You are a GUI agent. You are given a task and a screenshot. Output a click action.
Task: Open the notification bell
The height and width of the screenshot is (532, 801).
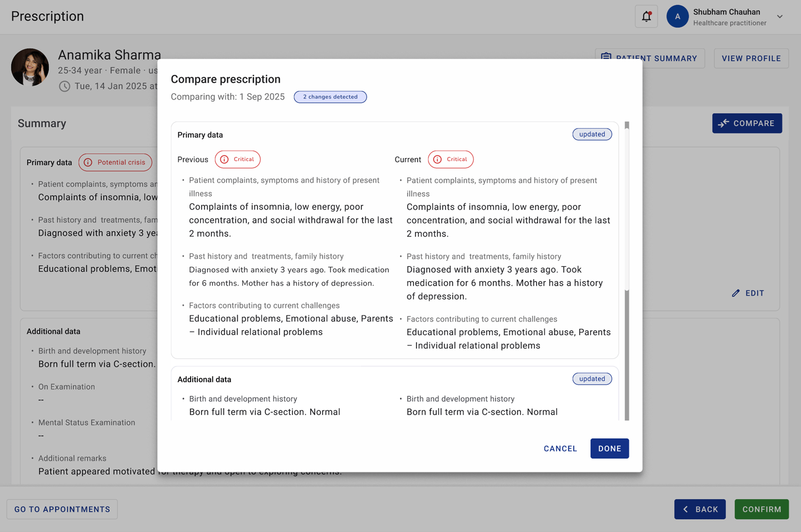coord(646,16)
